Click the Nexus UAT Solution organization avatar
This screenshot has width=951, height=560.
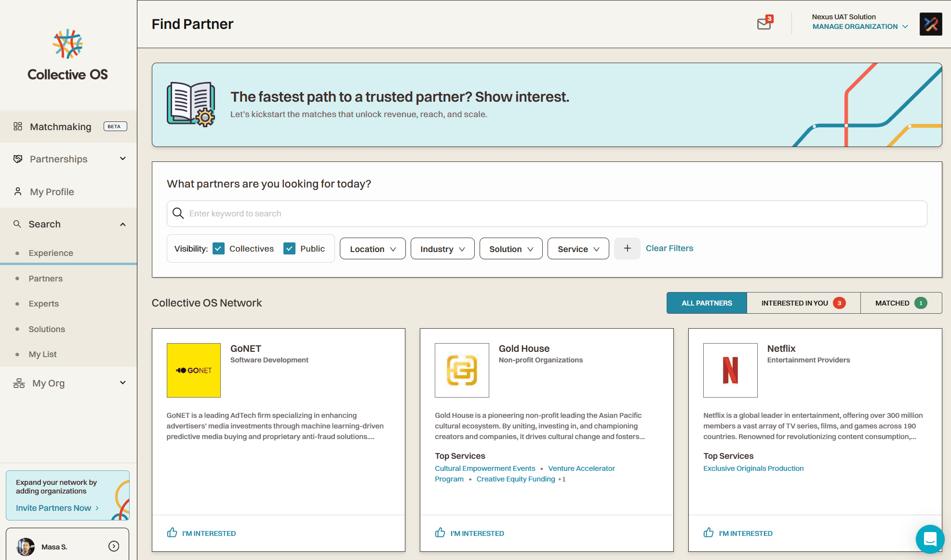click(x=930, y=24)
